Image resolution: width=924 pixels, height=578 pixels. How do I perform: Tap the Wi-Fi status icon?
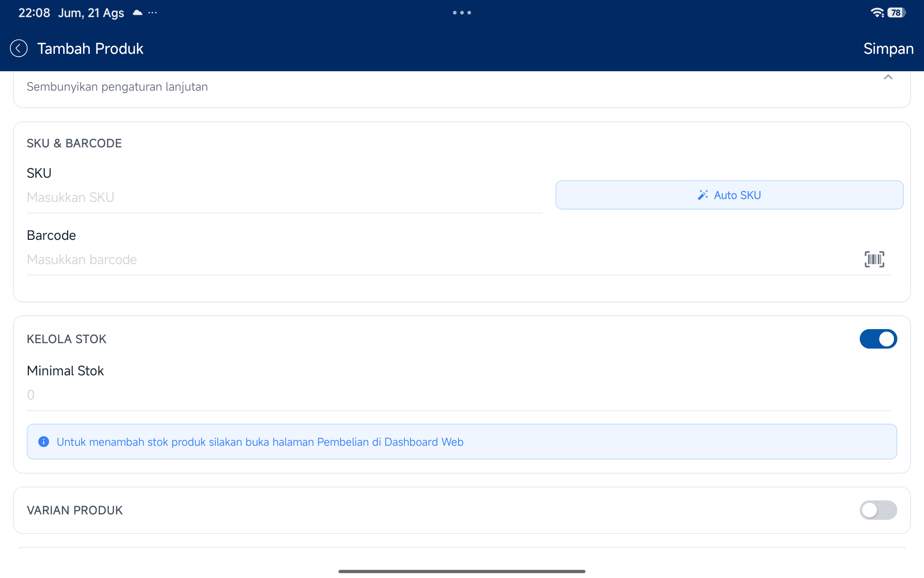point(877,13)
